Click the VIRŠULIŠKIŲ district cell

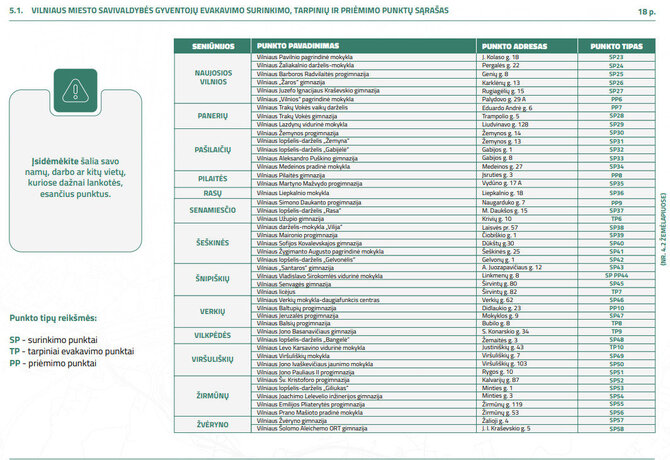tap(213, 360)
